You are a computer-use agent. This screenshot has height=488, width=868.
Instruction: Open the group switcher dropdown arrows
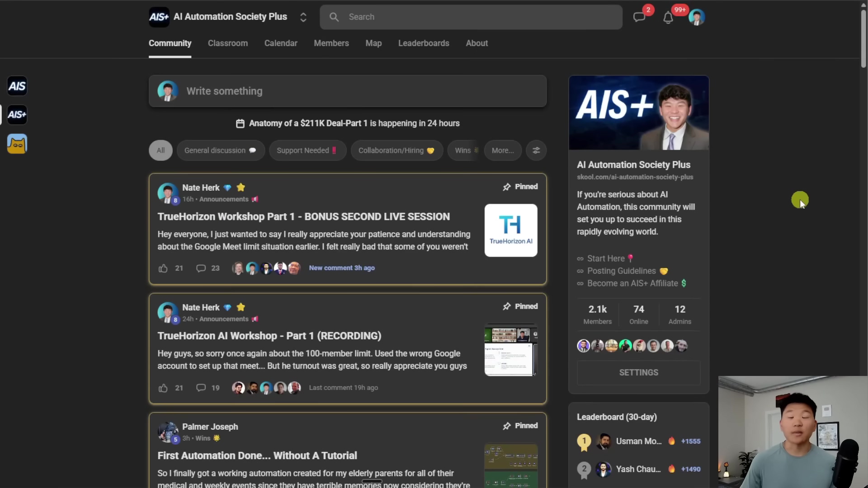(303, 17)
